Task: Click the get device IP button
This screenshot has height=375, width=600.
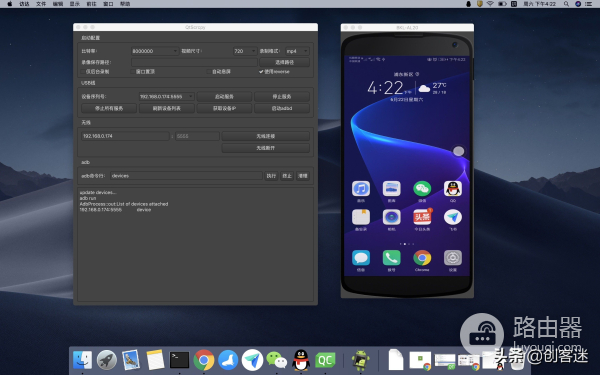Action: [x=224, y=108]
